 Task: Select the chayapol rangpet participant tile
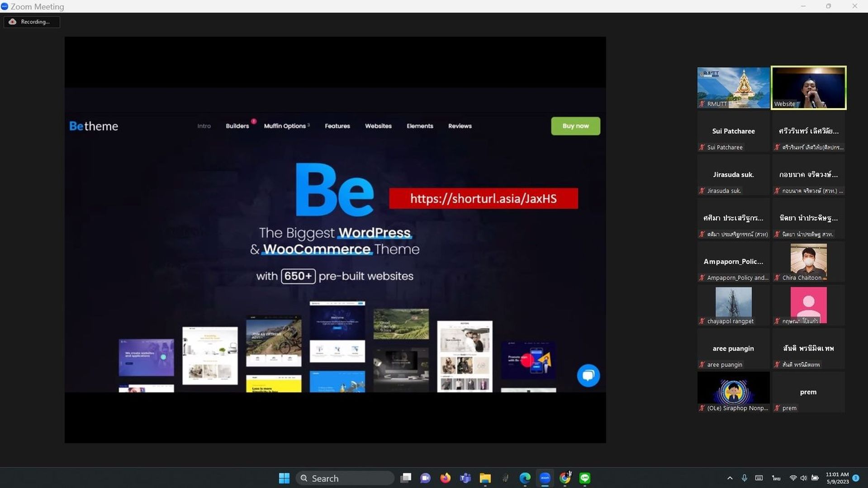coord(733,305)
